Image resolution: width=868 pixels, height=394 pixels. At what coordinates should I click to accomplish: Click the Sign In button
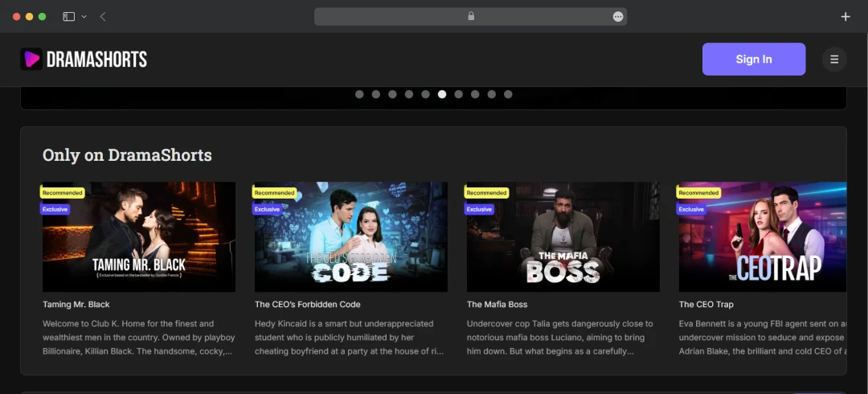(x=754, y=60)
